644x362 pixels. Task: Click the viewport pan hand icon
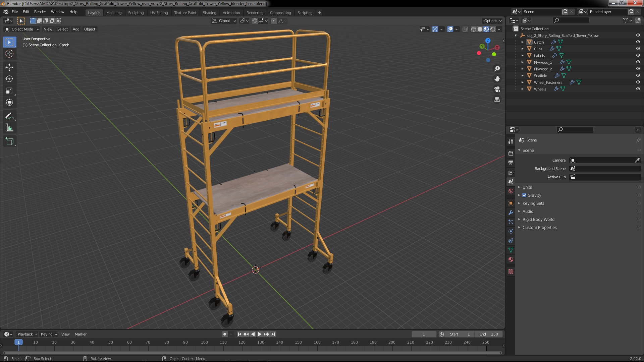click(497, 79)
